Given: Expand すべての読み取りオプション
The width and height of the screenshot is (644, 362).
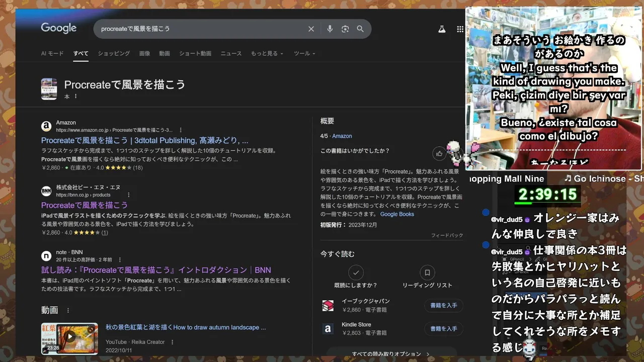Looking at the screenshot, I should click(x=391, y=353).
